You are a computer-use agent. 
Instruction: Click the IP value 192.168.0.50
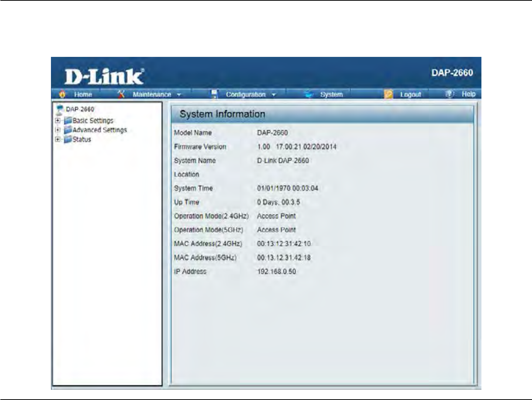[x=277, y=271]
